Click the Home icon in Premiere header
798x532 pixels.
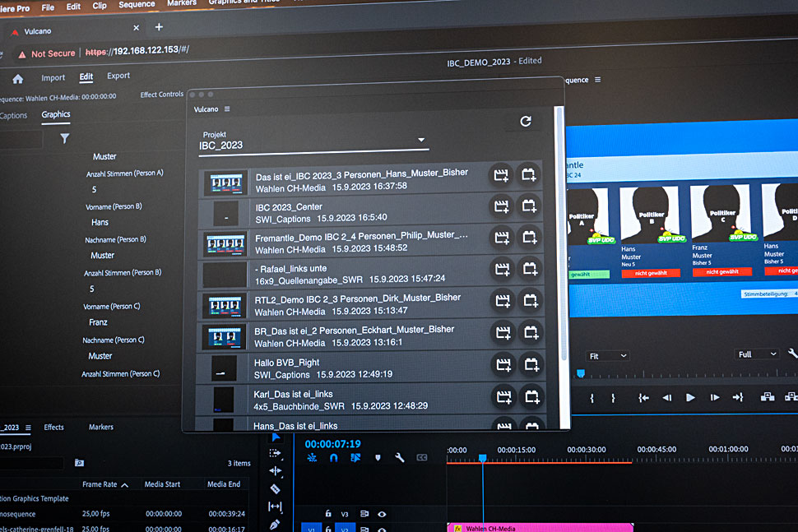18,79
